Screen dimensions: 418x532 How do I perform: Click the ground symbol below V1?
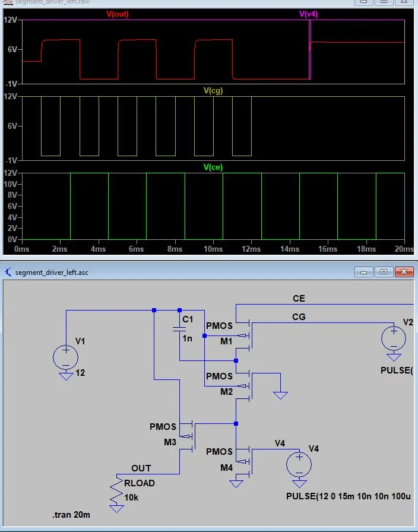coord(66,376)
